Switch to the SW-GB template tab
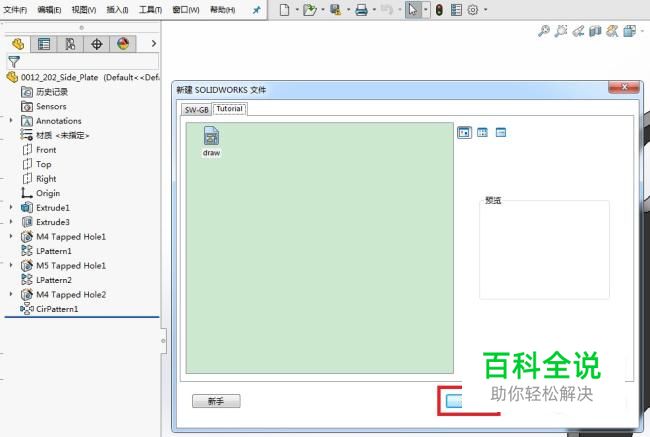The image size is (650, 437). [196, 110]
